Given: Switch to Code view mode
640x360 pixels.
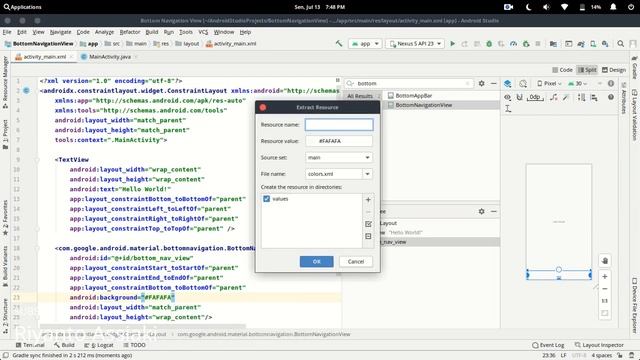Looking at the screenshot, I should (x=562, y=70).
